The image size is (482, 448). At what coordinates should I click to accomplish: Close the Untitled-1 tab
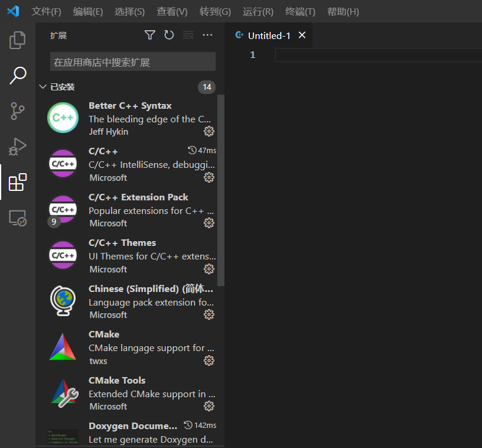pyautogui.click(x=302, y=35)
